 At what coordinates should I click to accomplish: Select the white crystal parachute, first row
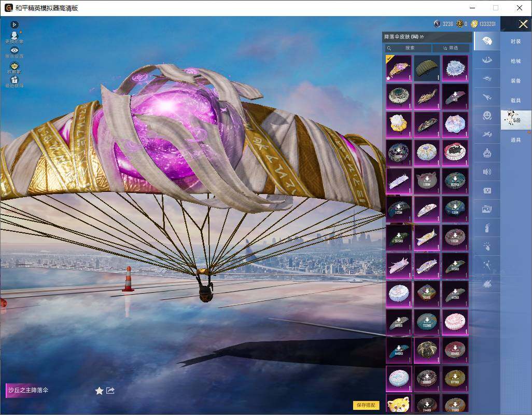click(x=455, y=68)
